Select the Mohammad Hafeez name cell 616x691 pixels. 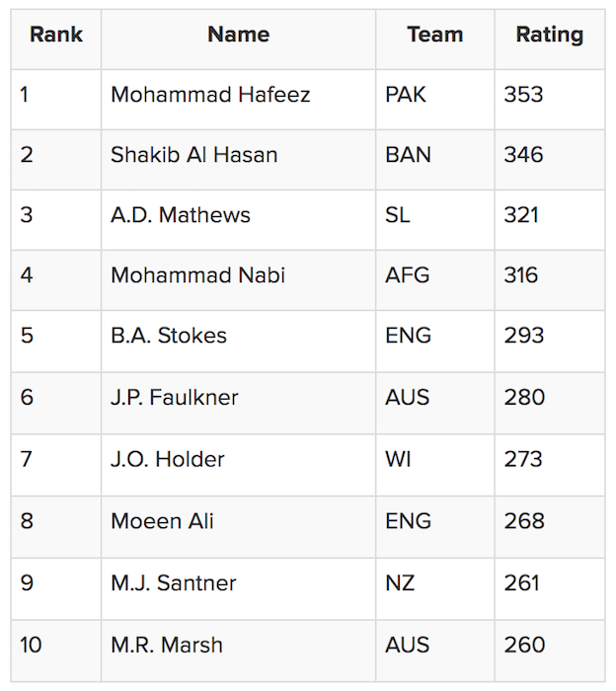pos(210,95)
